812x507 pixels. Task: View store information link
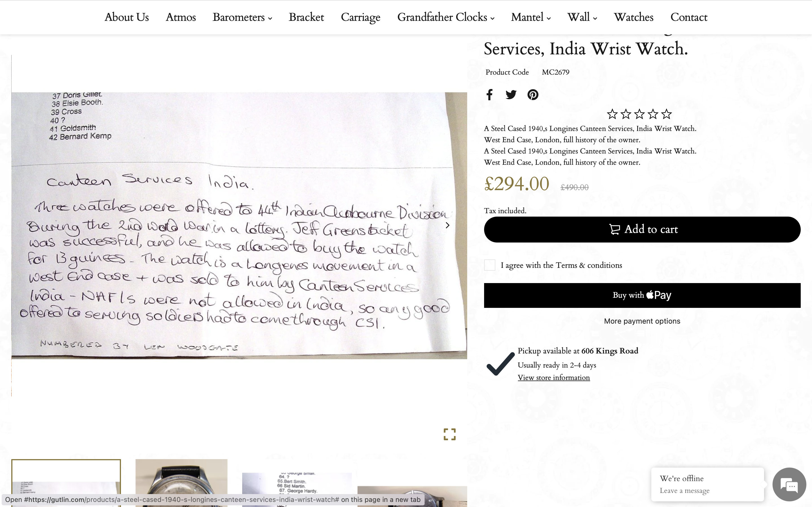[x=554, y=377]
